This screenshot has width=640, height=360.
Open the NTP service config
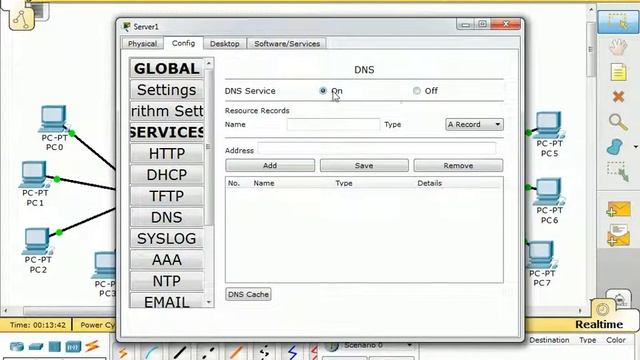coord(167,281)
